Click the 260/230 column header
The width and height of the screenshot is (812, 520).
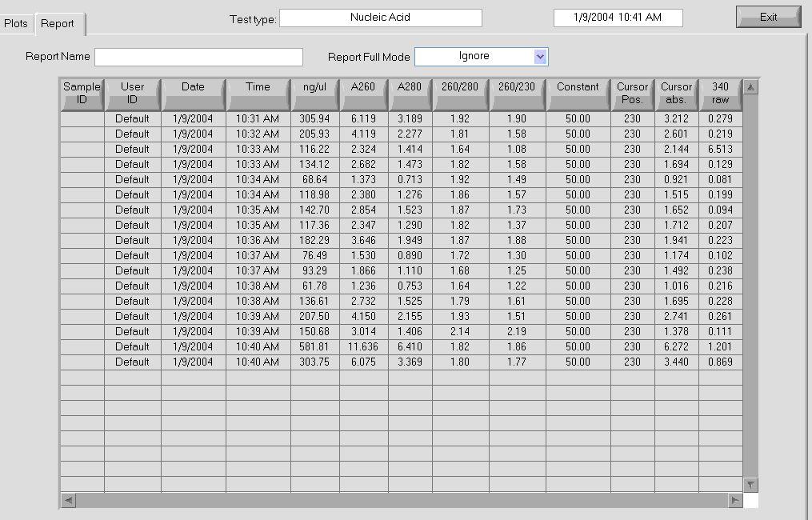tap(517, 94)
